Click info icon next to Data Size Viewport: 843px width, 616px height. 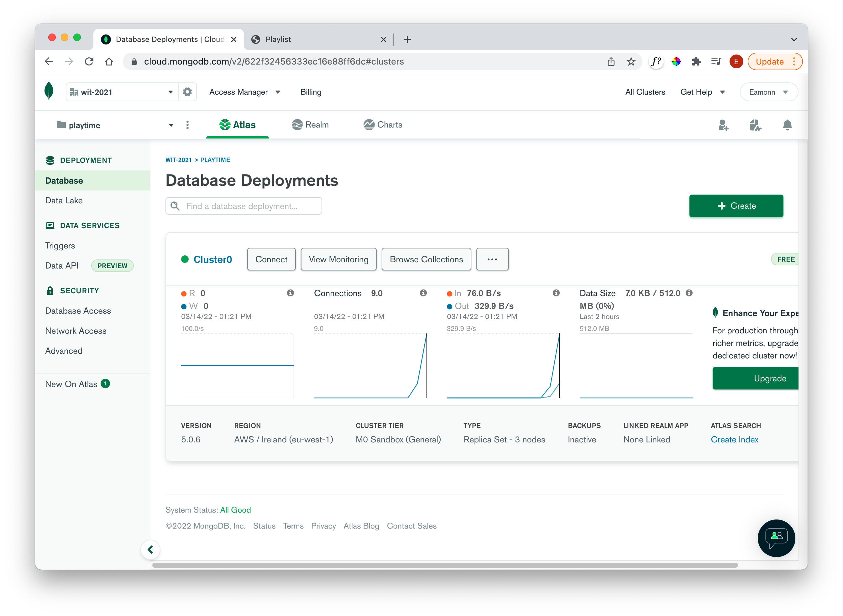click(689, 293)
